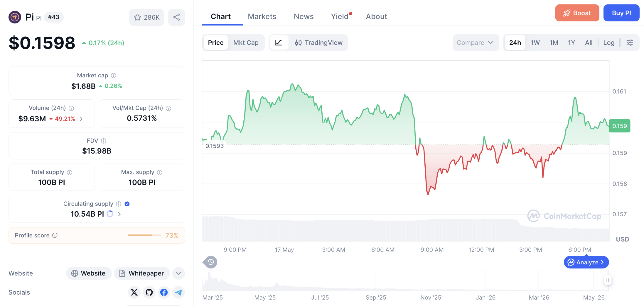Click the Buy PI button
The image size is (644, 306).
[x=621, y=13]
